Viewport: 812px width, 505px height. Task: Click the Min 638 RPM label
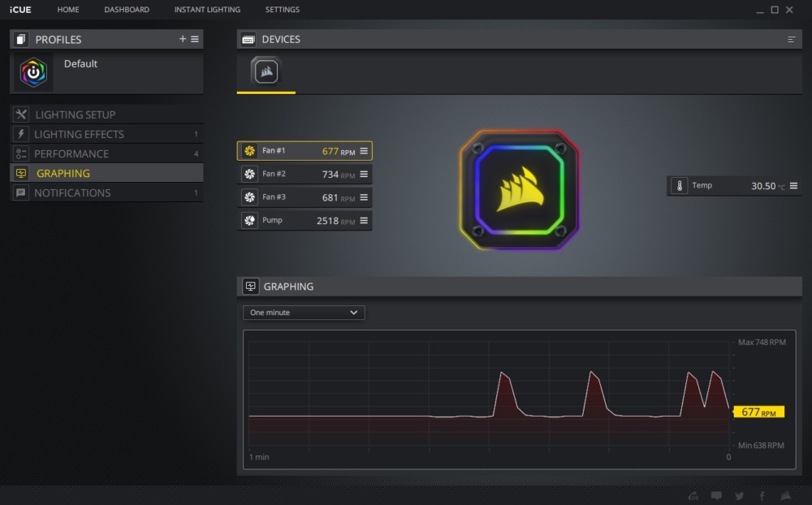click(761, 445)
